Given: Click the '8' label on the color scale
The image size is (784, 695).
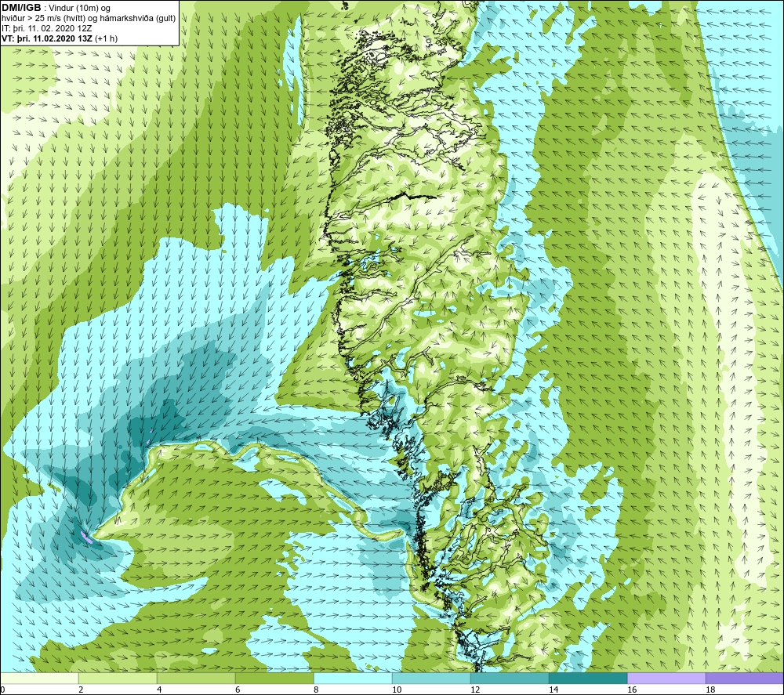Looking at the screenshot, I should pos(316,690).
